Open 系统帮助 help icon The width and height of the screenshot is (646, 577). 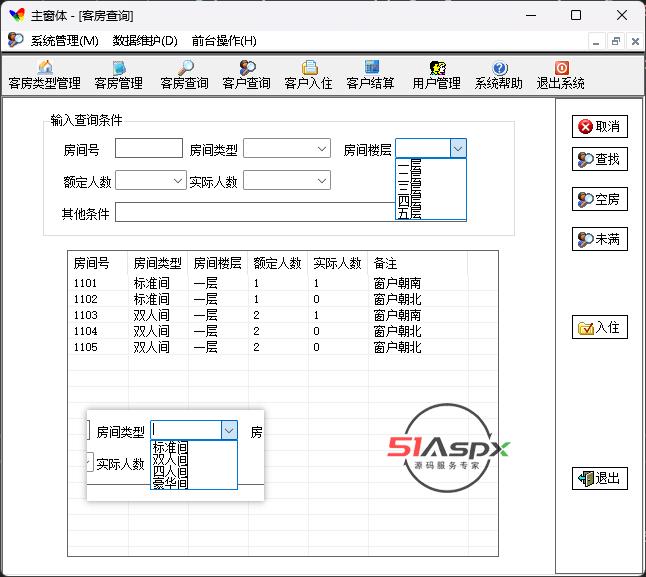[498, 75]
